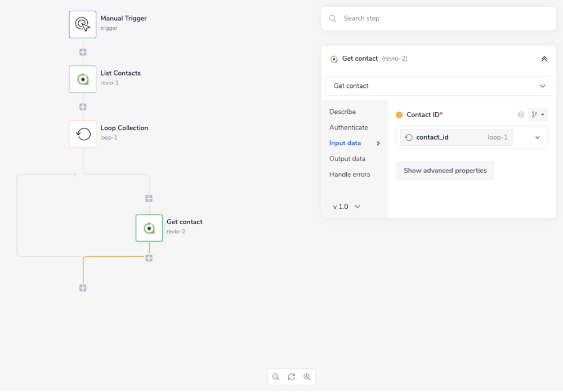Zoom out of the workflow canvas
Screen dimensions: 563x392
click(x=276, y=377)
